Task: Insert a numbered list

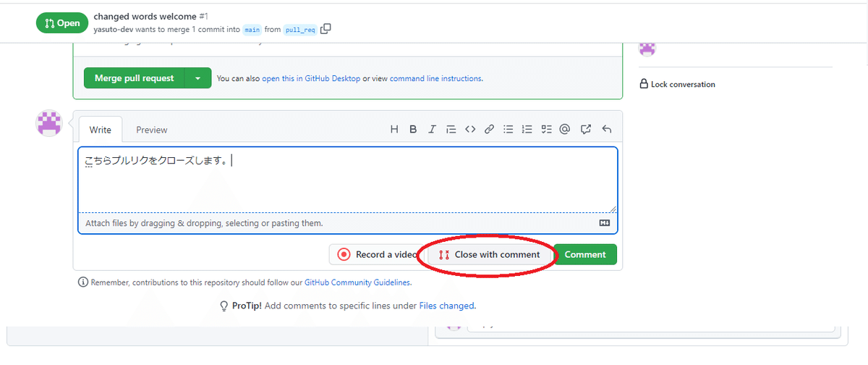Action: [527, 130]
